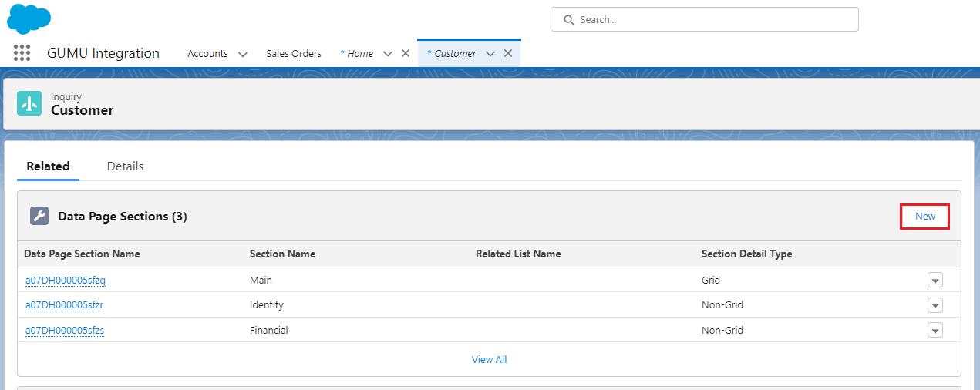
Task: Click New in Data Page Sections
Action: (925, 217)
